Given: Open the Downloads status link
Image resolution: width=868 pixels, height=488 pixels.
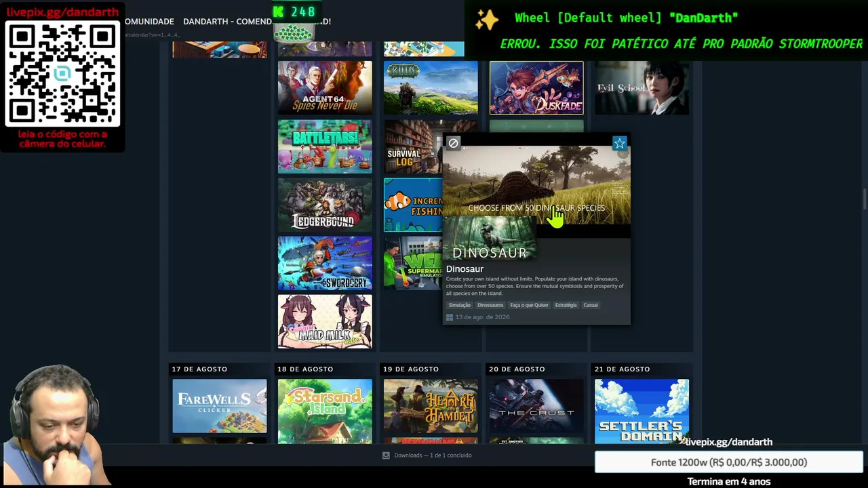Looking at the screenshot, I should point(433,455).
